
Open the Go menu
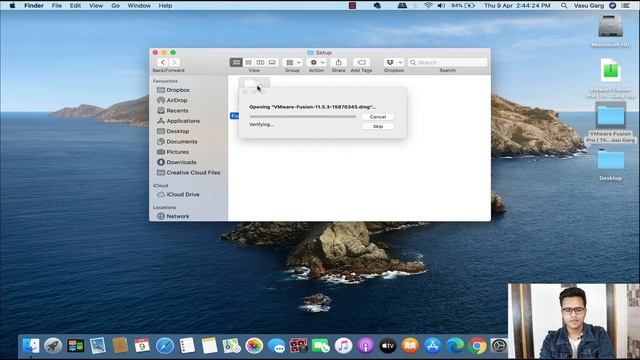pyautogui.click(x=116, y=5)
